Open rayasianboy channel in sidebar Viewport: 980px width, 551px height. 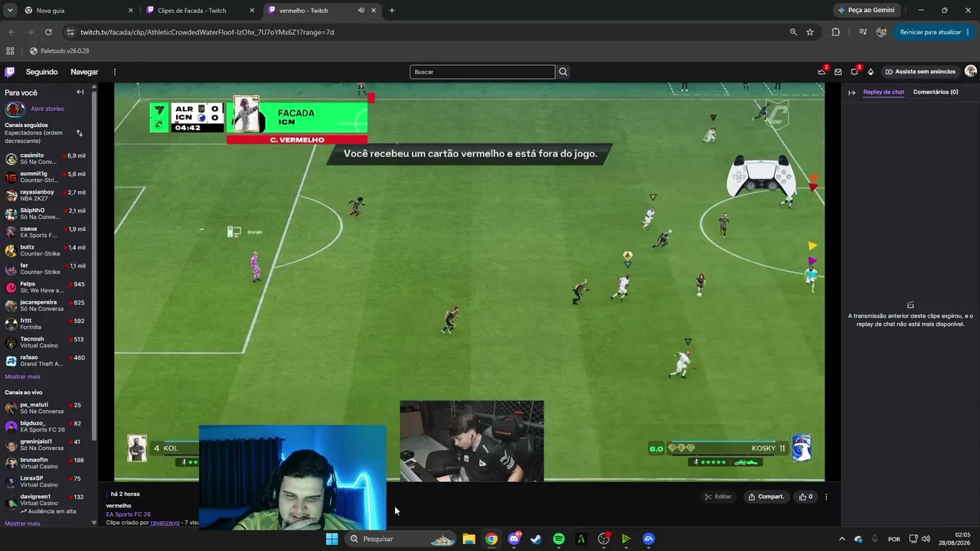tap(45, 196)
